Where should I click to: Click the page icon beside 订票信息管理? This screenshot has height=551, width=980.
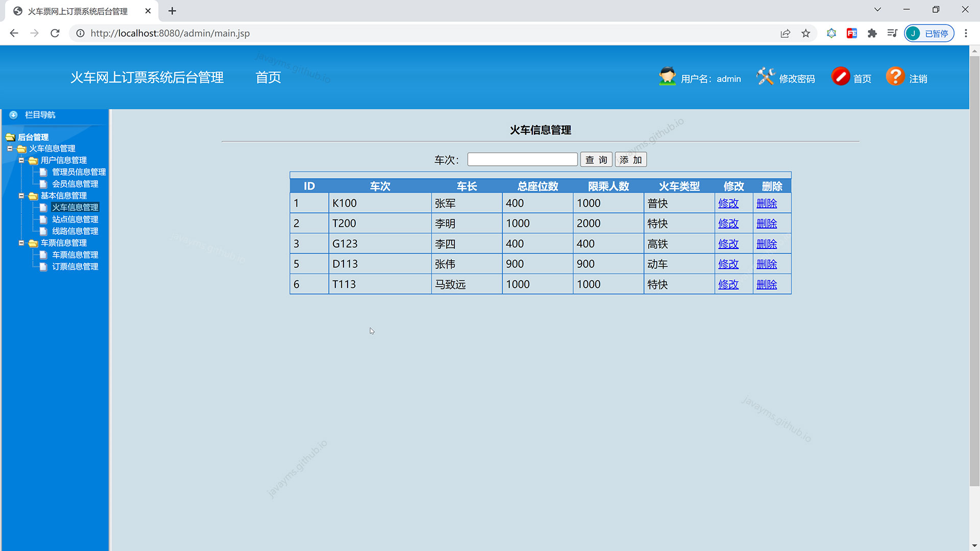(x=43, y=266)
